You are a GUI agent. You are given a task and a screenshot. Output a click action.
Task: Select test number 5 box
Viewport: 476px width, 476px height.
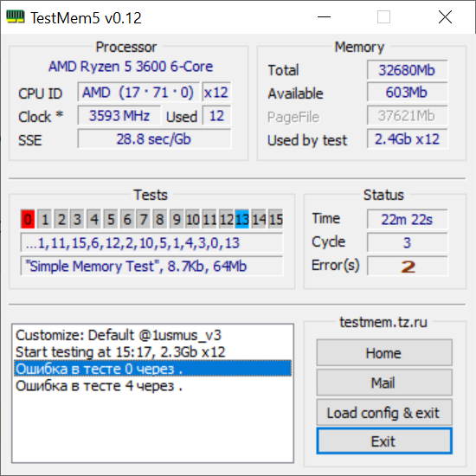pos(111,219)
